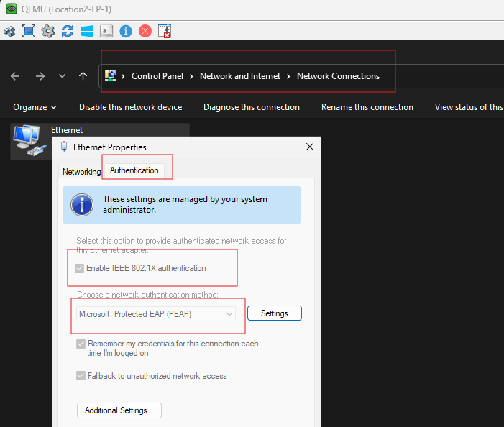The width and height of the screenshot is (504, 427).
Task: Click the Control Panel address bar icon
Action: (110, 75)
